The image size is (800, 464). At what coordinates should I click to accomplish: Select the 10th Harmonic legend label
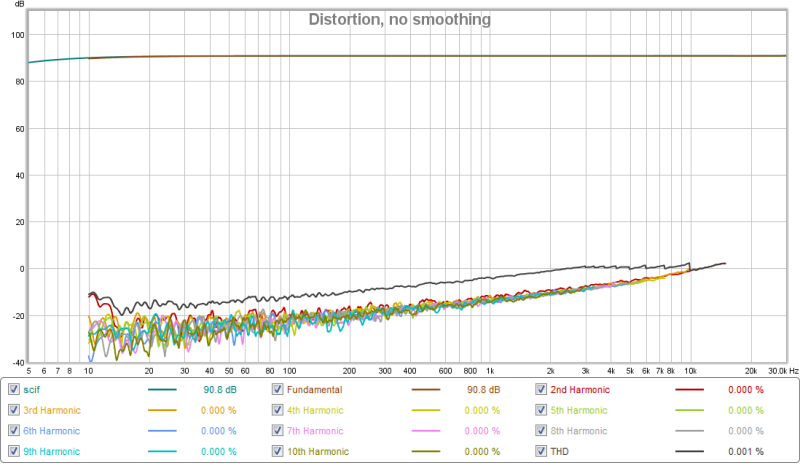click(x=317, y=451)
